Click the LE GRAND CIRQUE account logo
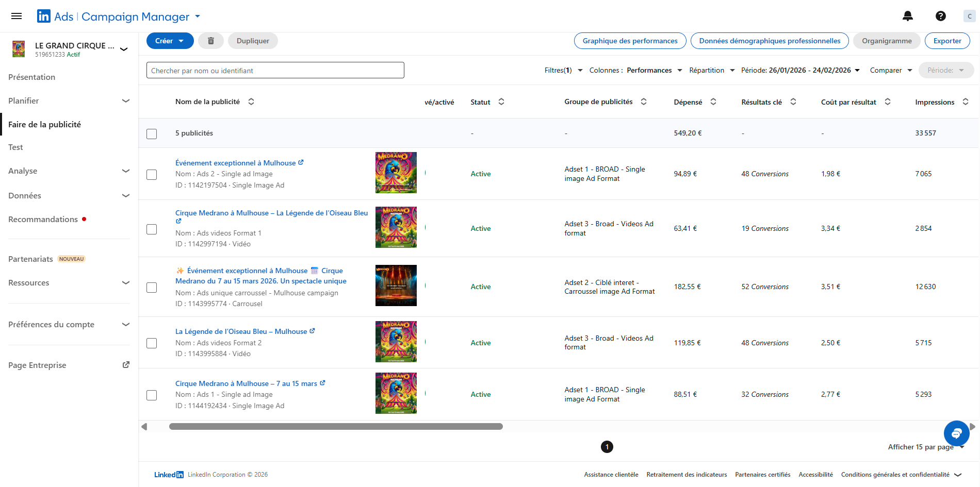The image size is (980, 487). (x=19, y=49)
